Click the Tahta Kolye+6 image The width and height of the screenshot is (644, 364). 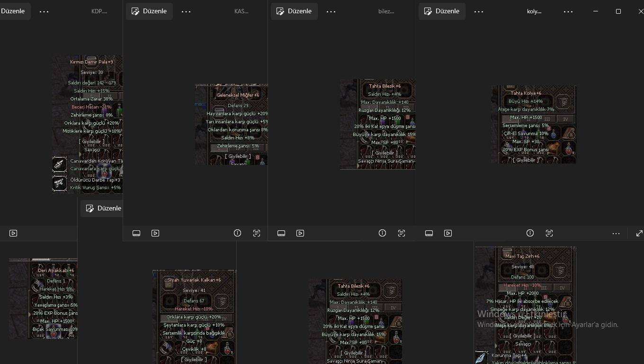point(534,125)
